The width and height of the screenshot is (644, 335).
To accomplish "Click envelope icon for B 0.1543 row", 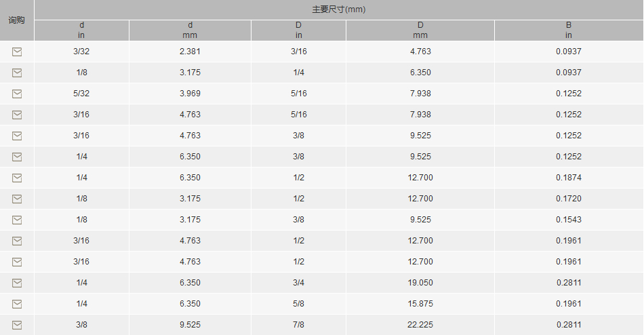I will (17, 220).
